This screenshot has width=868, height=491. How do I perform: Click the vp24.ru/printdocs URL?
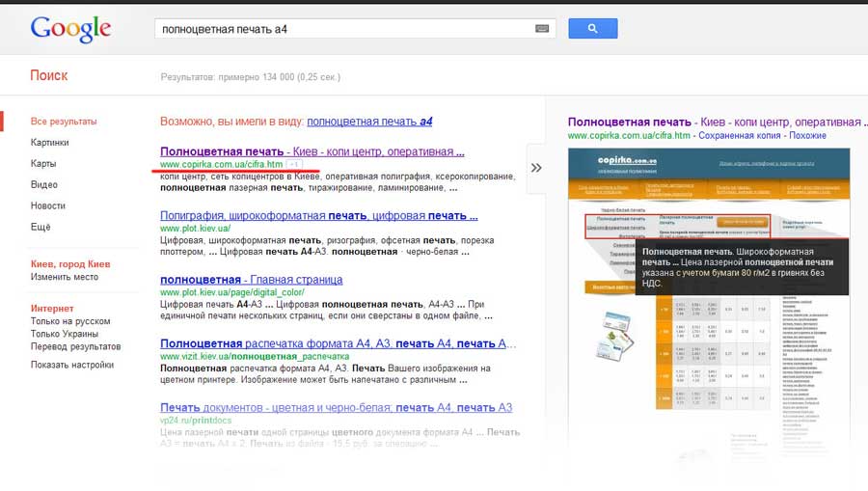196,421
